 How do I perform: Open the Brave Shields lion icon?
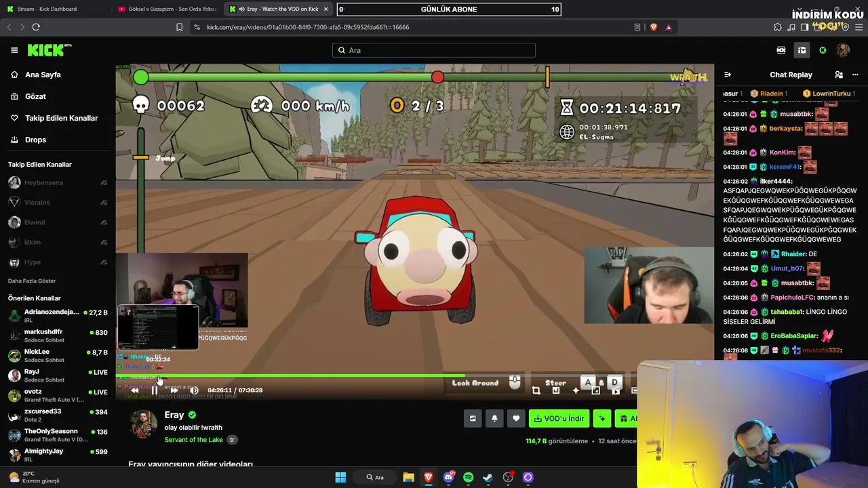pos(654,27)
